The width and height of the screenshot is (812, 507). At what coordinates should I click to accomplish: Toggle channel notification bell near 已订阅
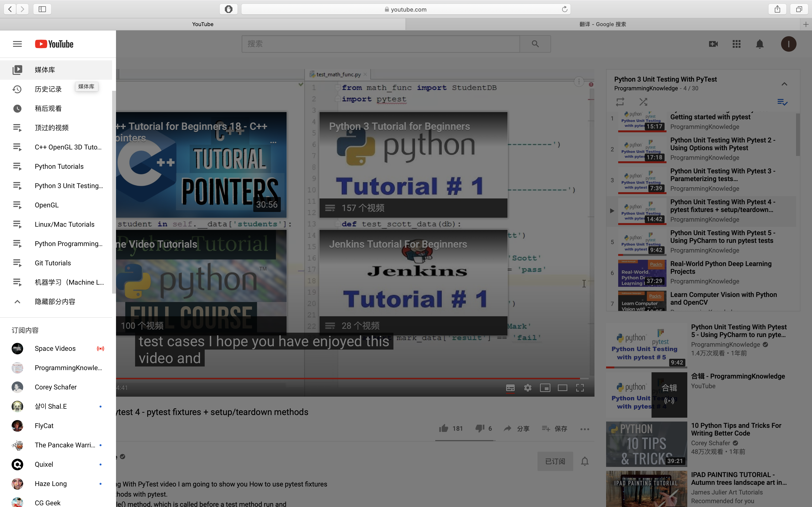click(x=585, y=461)
